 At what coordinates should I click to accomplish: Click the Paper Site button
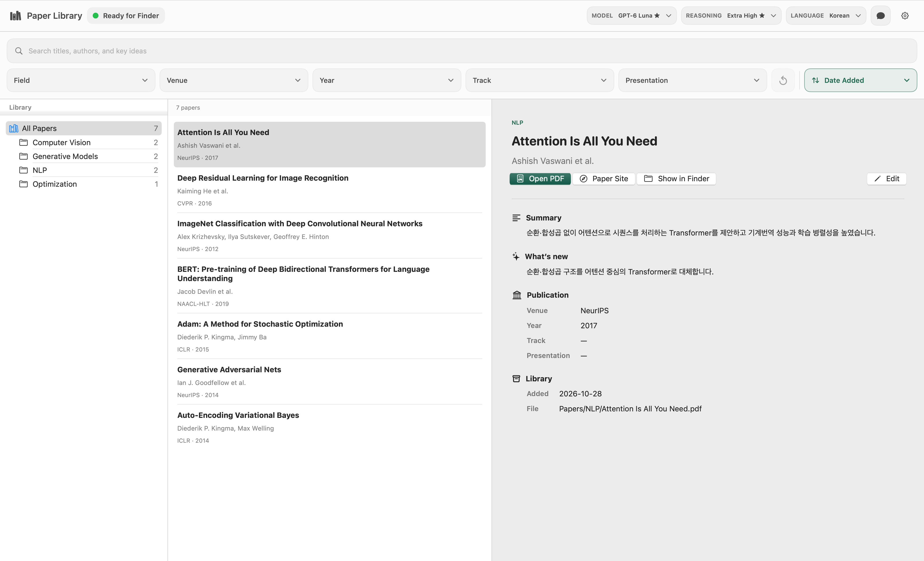pyautogui.click(x=604, y=179)
